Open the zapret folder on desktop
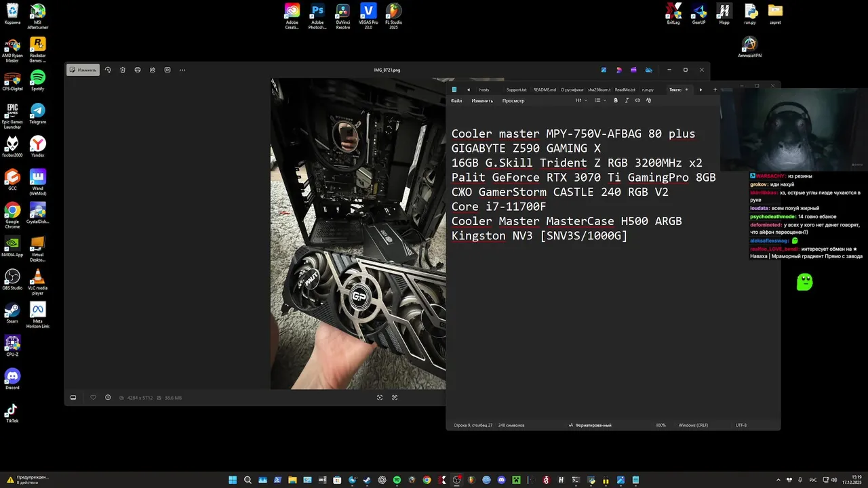The width and height of the screenshot is (868, 488). (x=775, y=14)
